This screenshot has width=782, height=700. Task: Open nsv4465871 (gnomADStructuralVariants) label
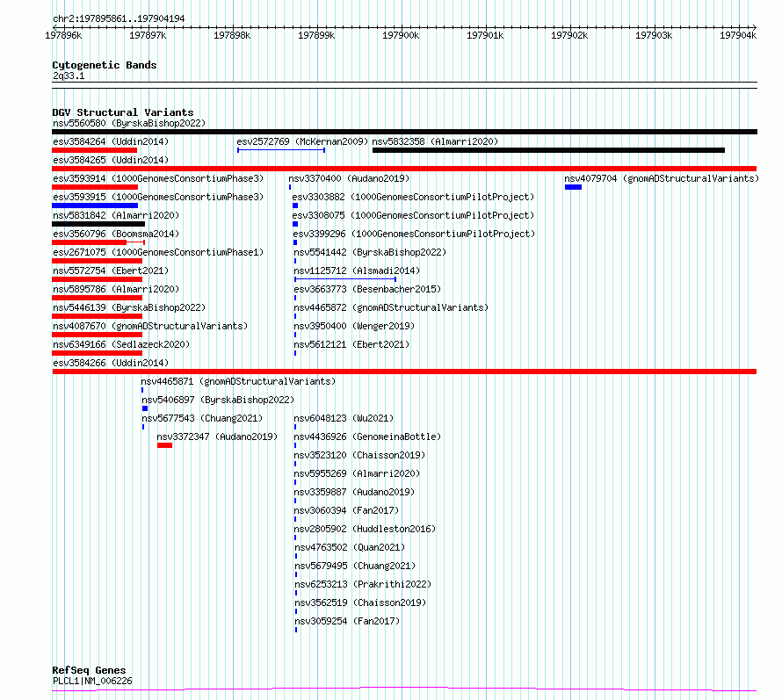coord(238,381)
